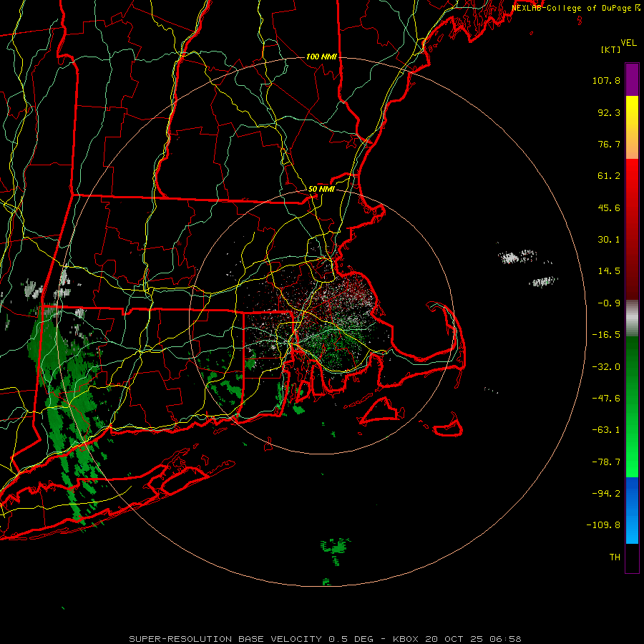This screenshot has width=644, height=644.
Task: Select the 14.5 scale value
Action: (x=609, y=271)
